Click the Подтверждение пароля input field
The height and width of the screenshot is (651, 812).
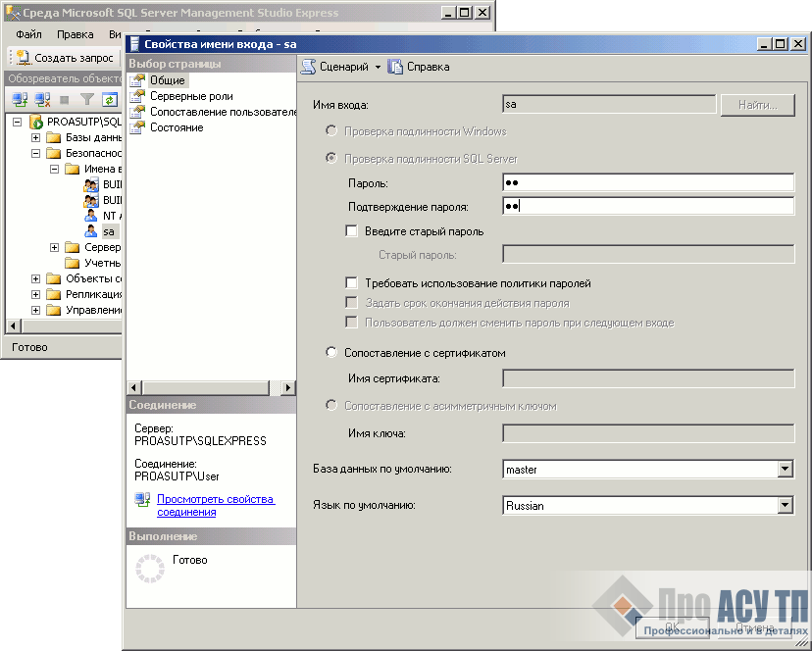point(648,206)
